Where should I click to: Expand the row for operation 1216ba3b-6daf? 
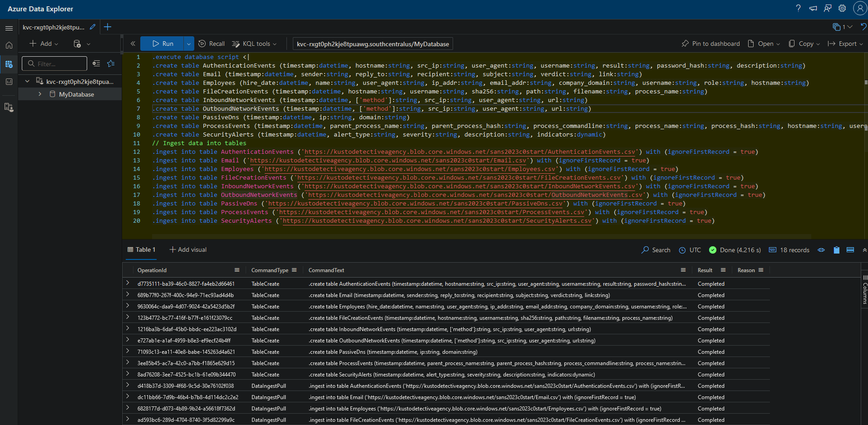click(x=128, y=328)
